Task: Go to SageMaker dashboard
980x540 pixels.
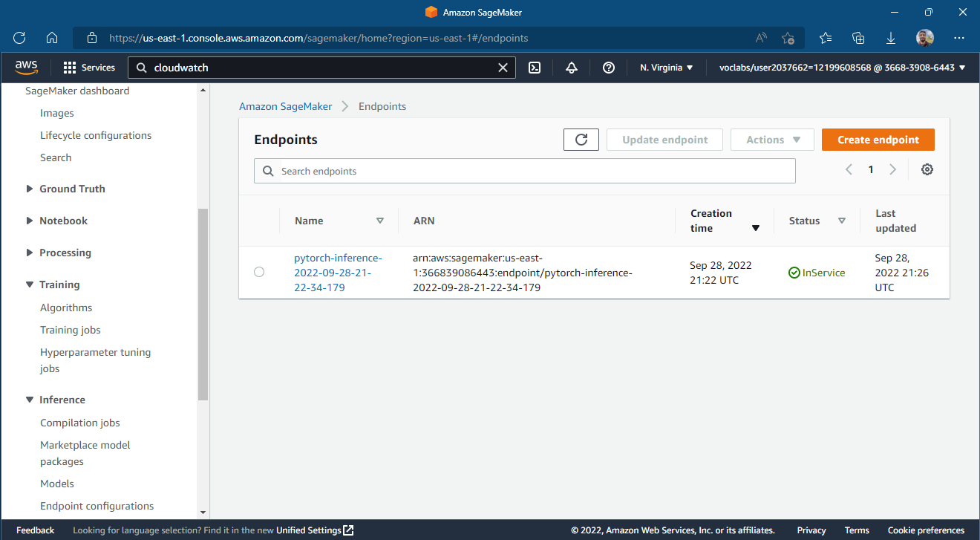Action: (77, 91)
